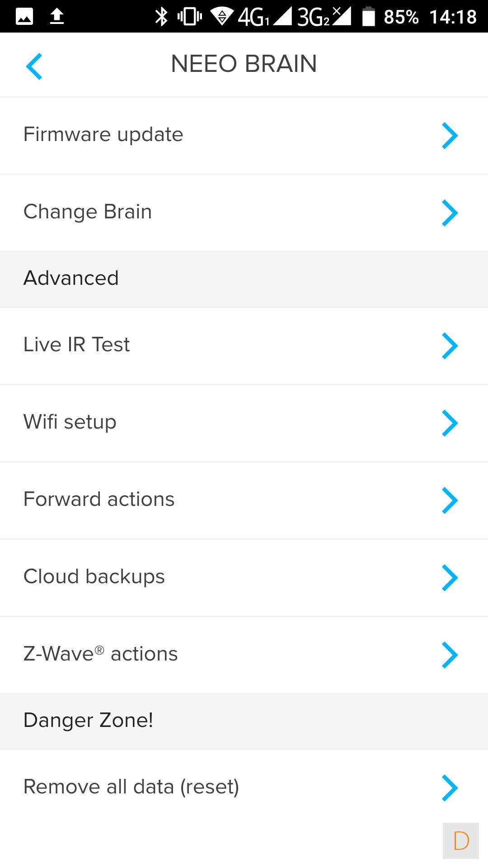Open the Cloud backups entry
Screen dimensions: 488x868
(94, 577)
